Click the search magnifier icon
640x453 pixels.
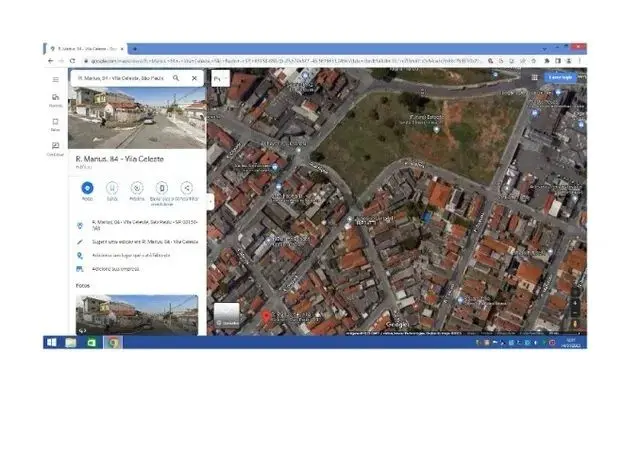[x=176, y=77]
